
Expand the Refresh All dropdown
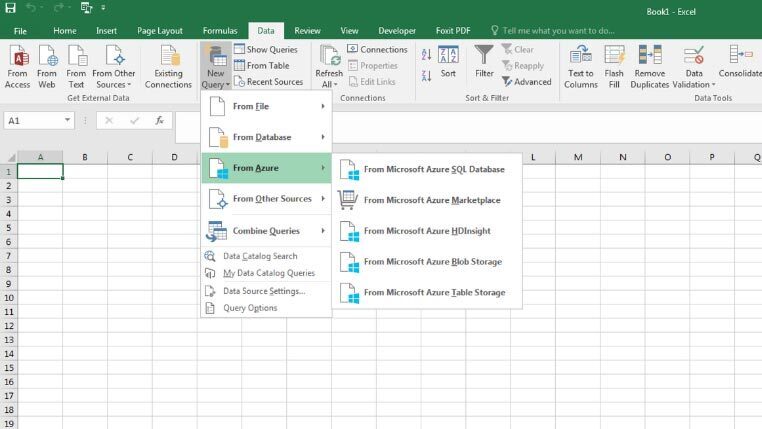pyautogui.click(x=328, y=84)
